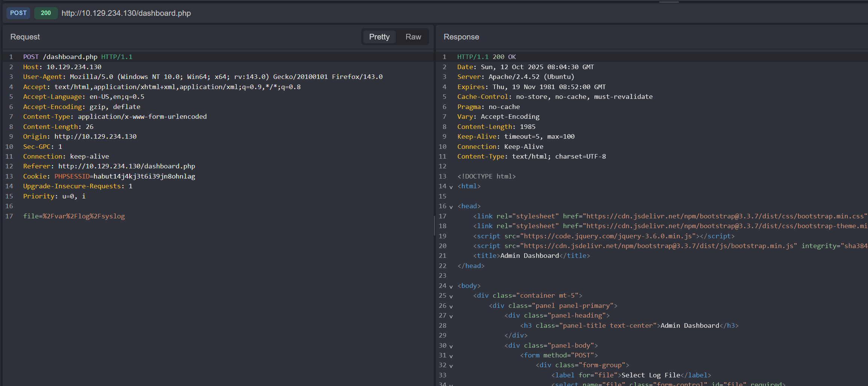The height and width of the screenshot is (386, 868).
Task: Collapse the form method POST element
Action: tap(451, 356)
